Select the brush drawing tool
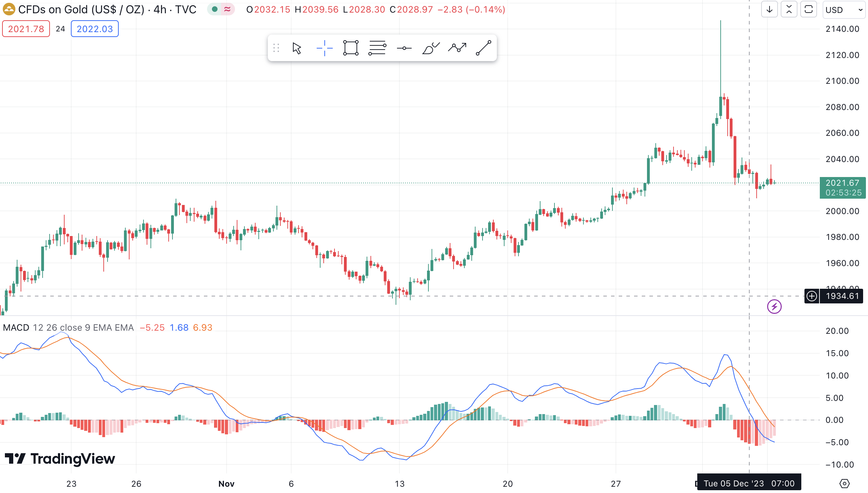Image resolution: width=868 pixels, height=493 pixels. [431, 48]
